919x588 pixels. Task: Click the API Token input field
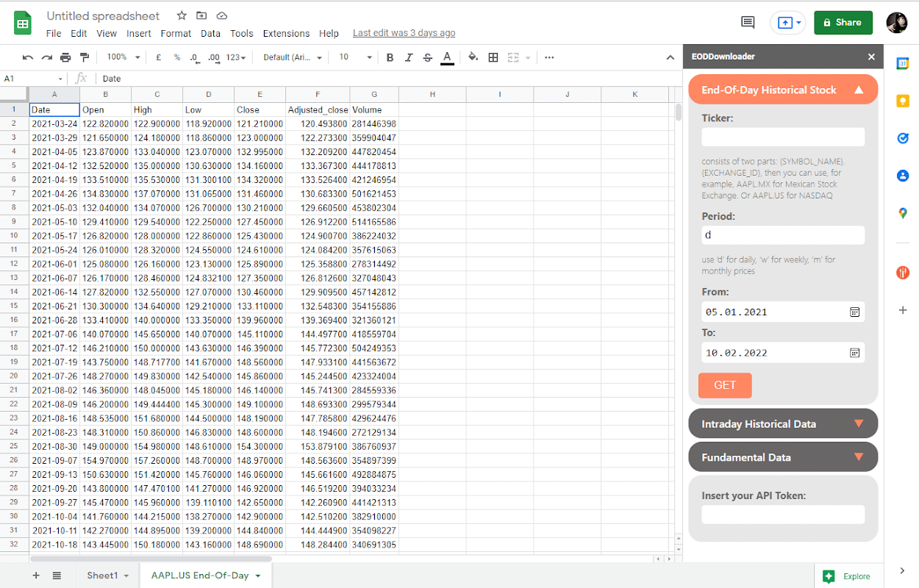point(783,514)
